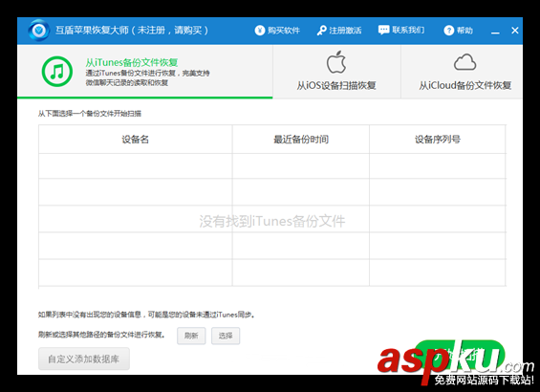Image resolution: width=540 pixels, height=392 pixels.
Task: Click the app logo icon in title bar
Action: click(x=39, y=31)
